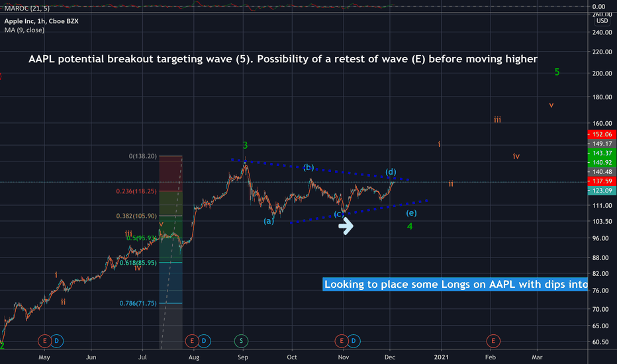Click the Apple Inc, 1h, Cboe BZX title
617x364 pixels.
tap(41, 21)
